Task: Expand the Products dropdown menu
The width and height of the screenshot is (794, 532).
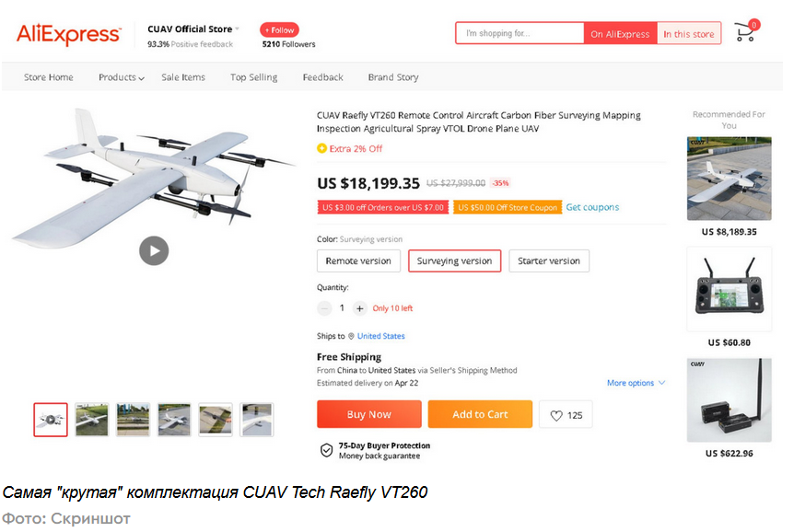Action: point(122,77)
